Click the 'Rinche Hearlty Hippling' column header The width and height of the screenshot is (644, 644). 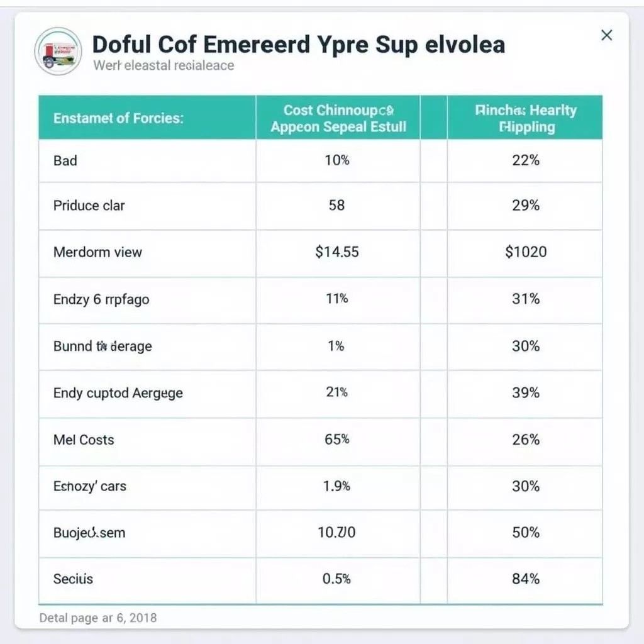coord(526,118)
